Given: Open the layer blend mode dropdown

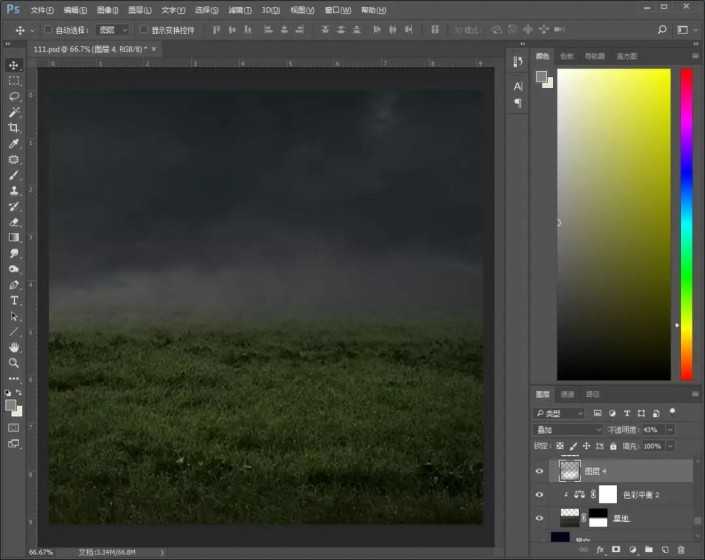Looking at the screenshot, I should [568, 429].
